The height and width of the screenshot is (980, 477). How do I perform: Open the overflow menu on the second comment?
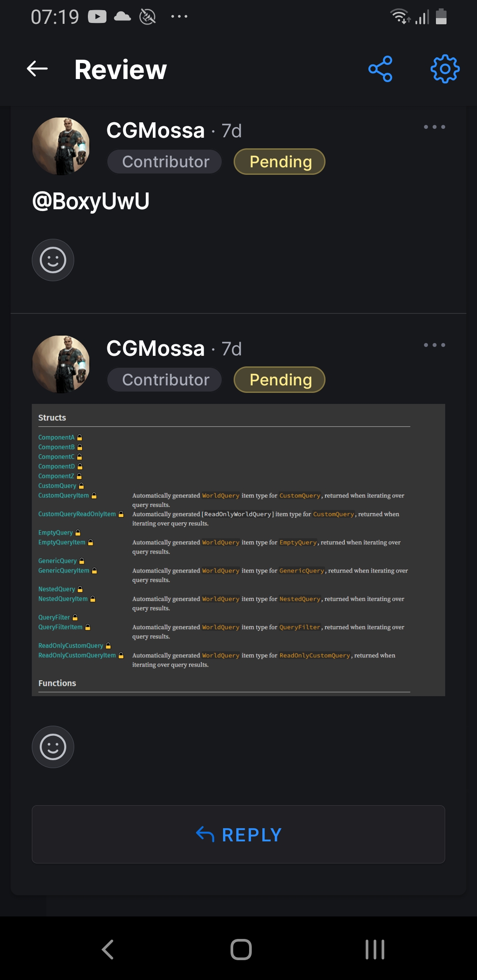click(435, 345)
